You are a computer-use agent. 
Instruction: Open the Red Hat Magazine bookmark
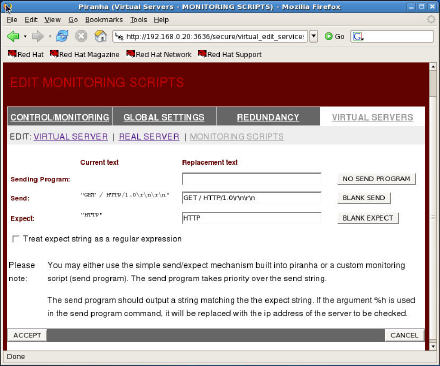pos(84,54)
